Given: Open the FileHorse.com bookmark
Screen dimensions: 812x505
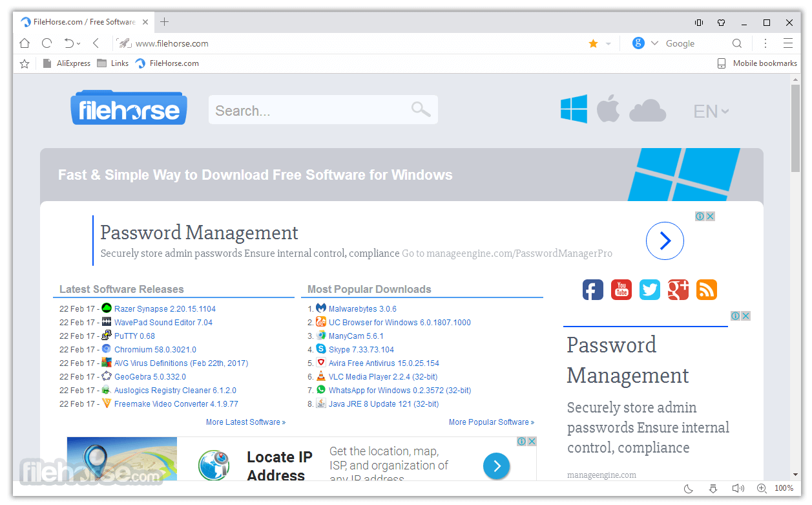Looking at the screenshot, I should pyautogui.click(x=167, y=63).
